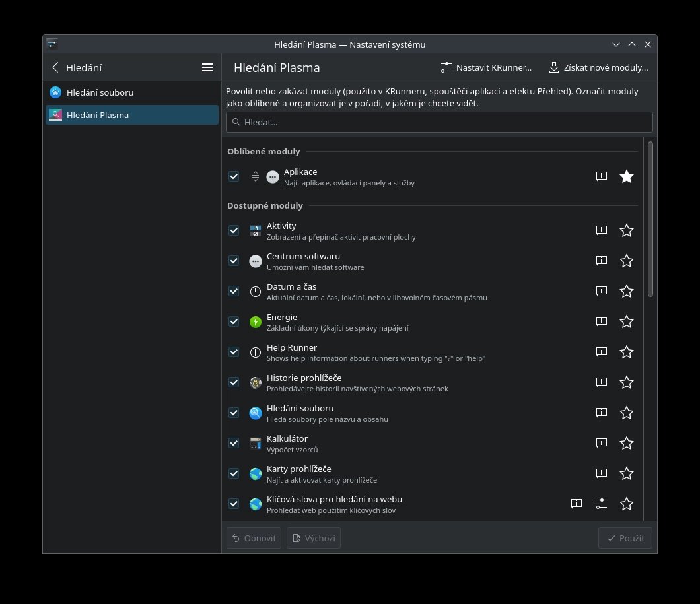The height and width of the screenshot is (604, 700).
Task: Toggle the Karty prohlížeče checkbox
Action: [234, 473]
